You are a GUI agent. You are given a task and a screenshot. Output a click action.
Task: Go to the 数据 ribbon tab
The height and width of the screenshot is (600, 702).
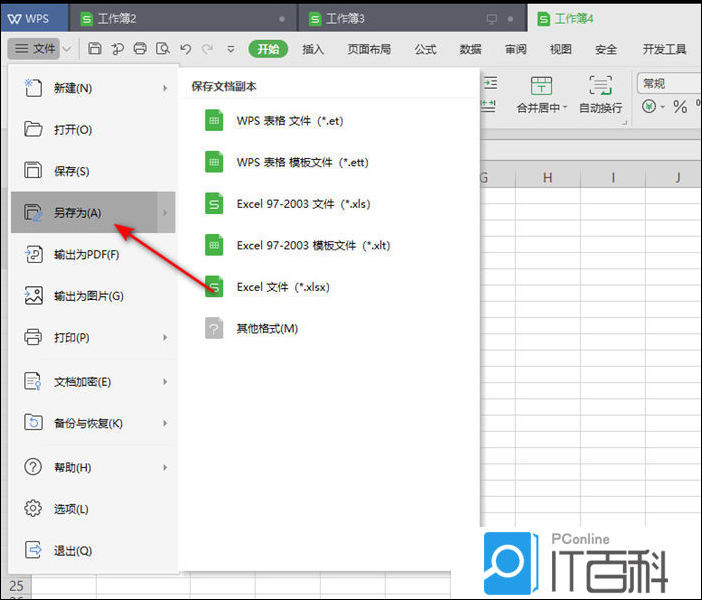tap(471, 49)
